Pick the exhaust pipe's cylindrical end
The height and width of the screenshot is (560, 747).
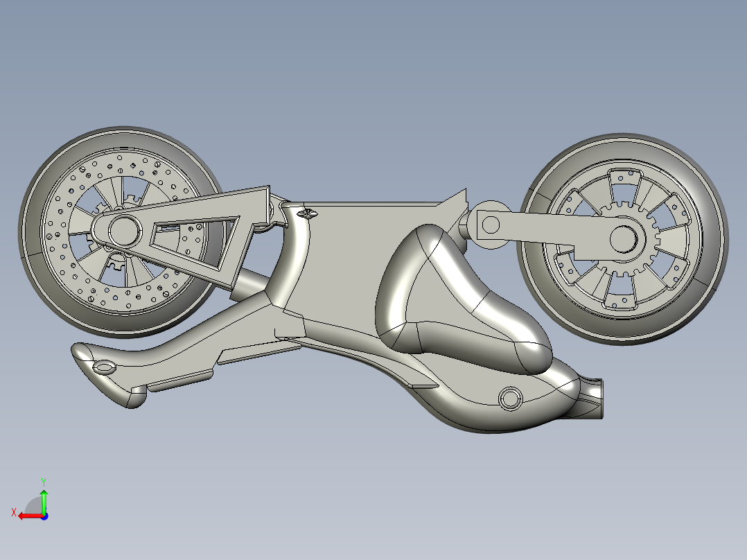592,398
